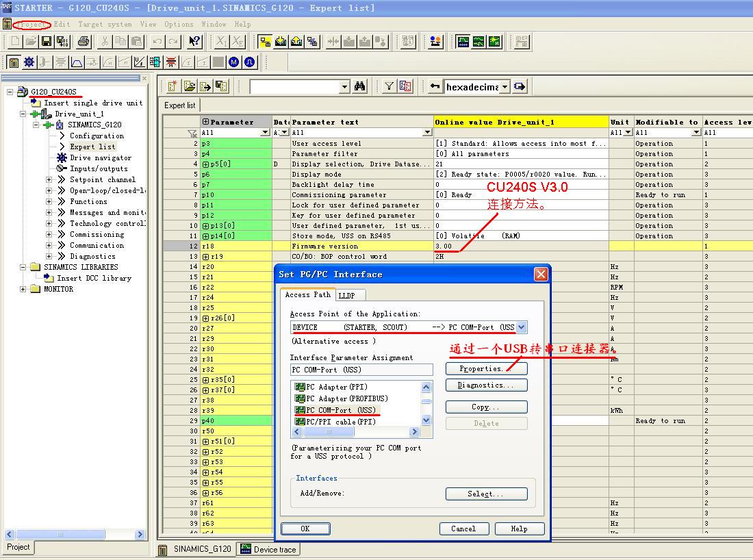Open the ramp-function generator icon

pyautogui.click(x=77, y=62)
